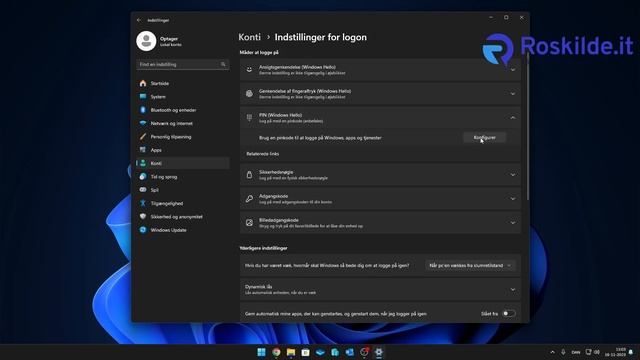Click the Startside home icon
640x360 pixels.
point(143,83)
